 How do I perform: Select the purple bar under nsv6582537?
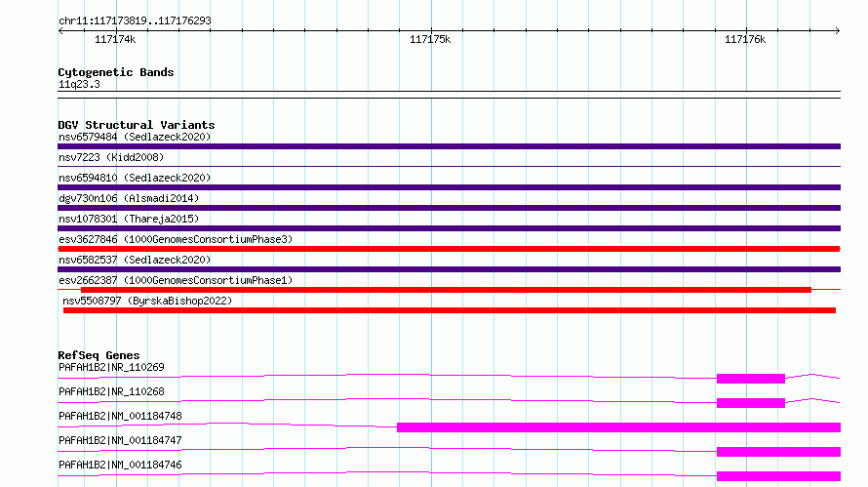tap(449, 269)
